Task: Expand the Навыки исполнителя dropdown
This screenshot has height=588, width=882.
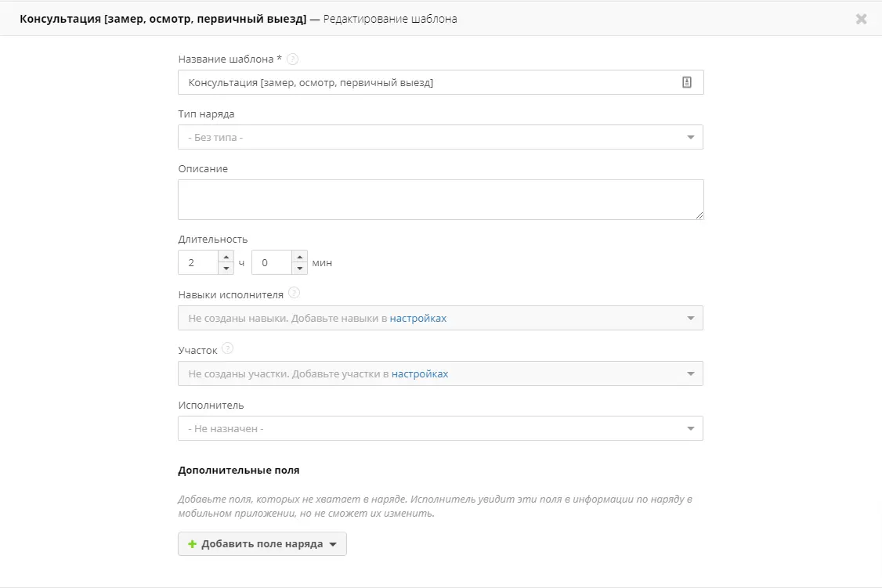Action: [691, 318]
